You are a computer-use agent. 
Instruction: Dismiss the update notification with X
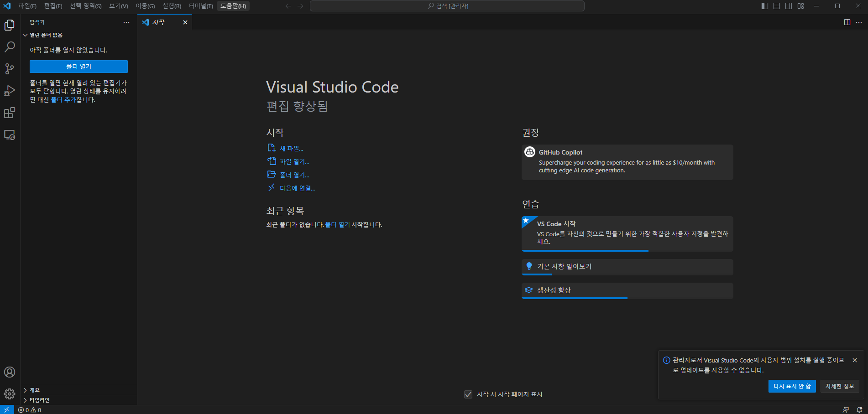(x=855, y=360)
